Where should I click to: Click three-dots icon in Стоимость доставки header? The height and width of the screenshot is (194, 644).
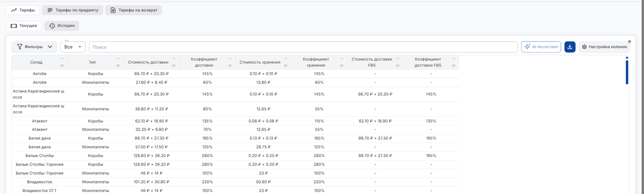pyautogui.click(x=174, y=58)
